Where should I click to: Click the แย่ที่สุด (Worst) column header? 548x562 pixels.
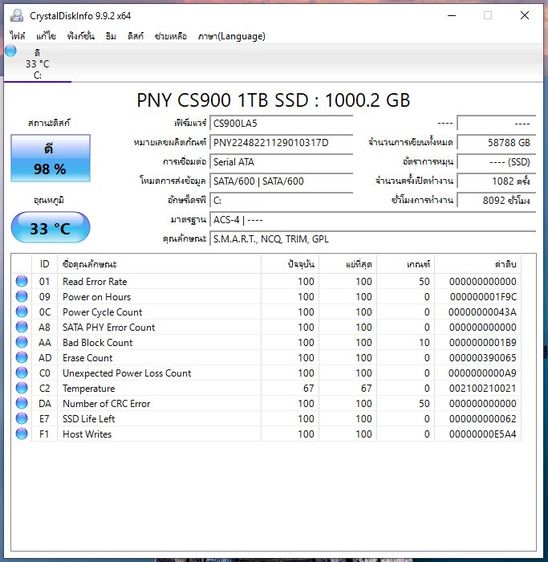(348, 264)
